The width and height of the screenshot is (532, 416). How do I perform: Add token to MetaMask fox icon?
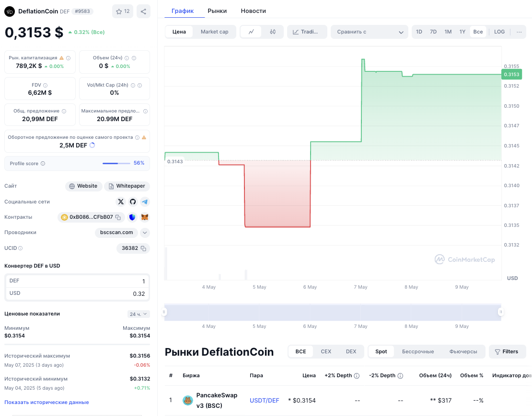click(x=145, y=217)
